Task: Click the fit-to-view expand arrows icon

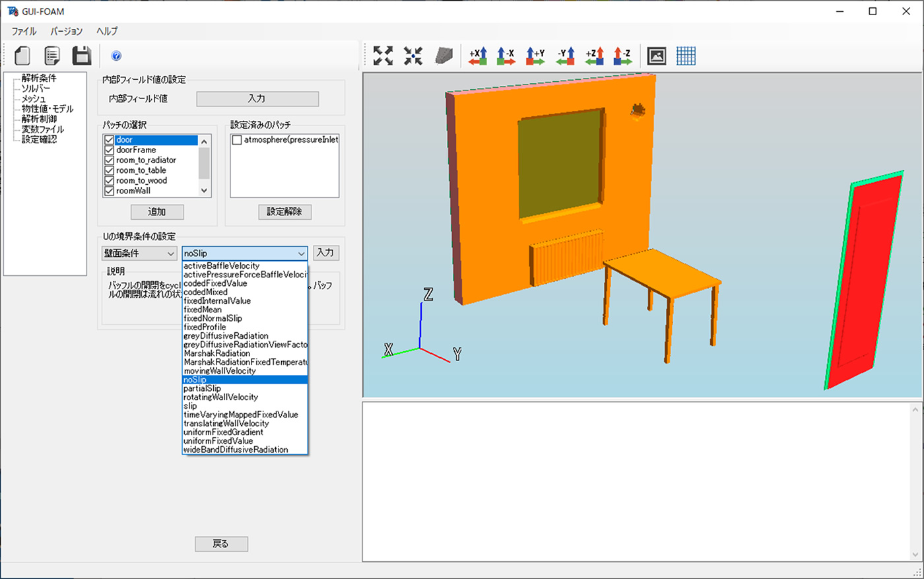Action: pyautogui.click(x=383, y=56)
